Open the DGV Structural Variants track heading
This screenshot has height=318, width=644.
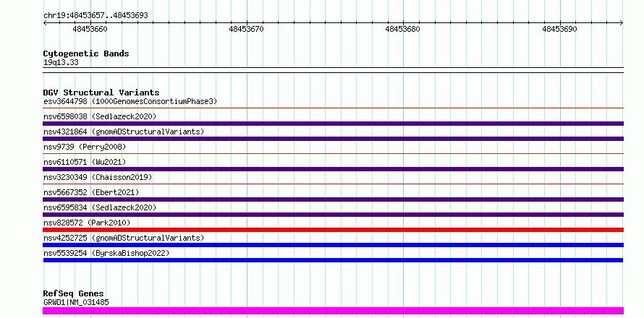click(x=101, y=93)
